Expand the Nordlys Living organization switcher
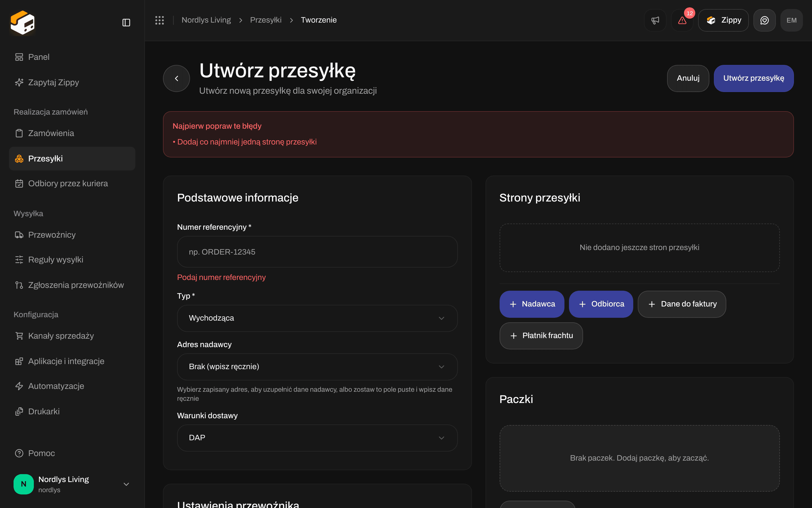 tap(72, 484)
